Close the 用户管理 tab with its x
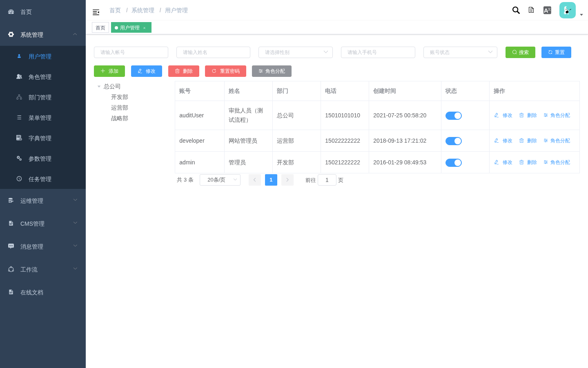Viewport: 588px width, 368px height. (x=144, y=28)
